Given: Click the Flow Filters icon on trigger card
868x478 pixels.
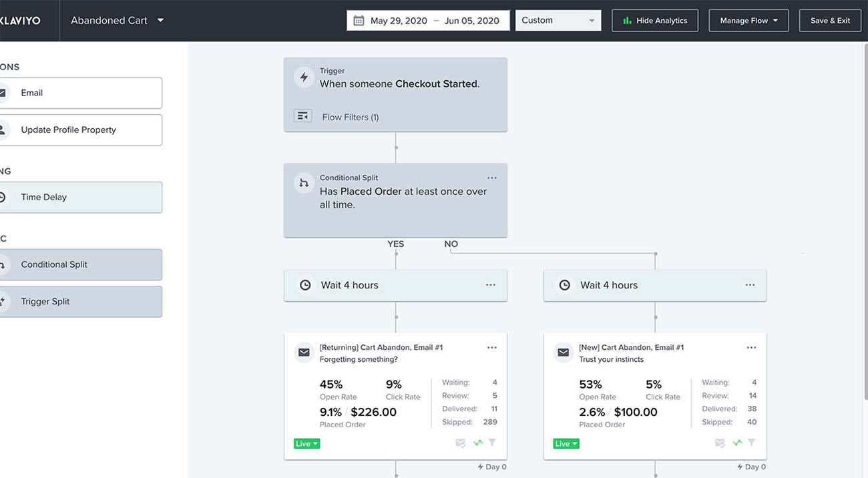Looking at the screenshot, I should 302,115.
